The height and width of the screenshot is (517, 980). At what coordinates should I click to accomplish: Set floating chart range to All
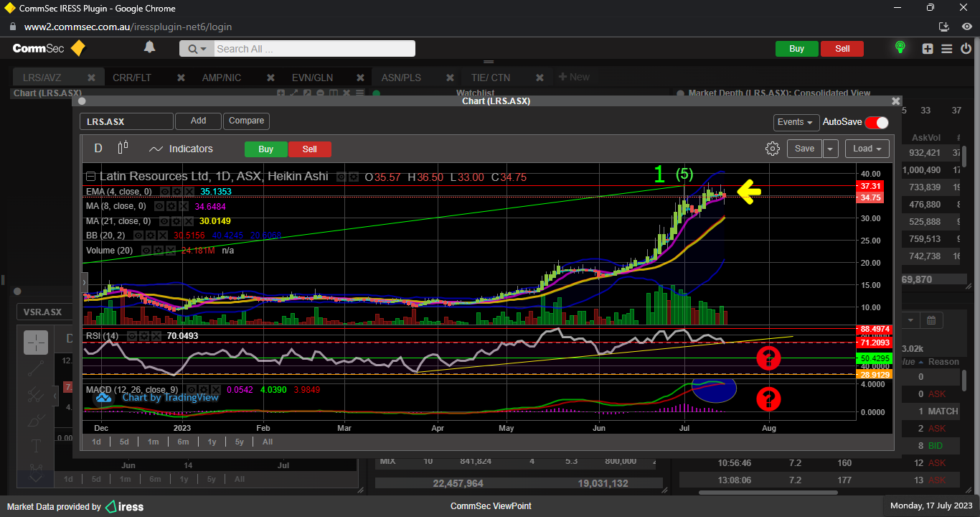pos(267,442)
